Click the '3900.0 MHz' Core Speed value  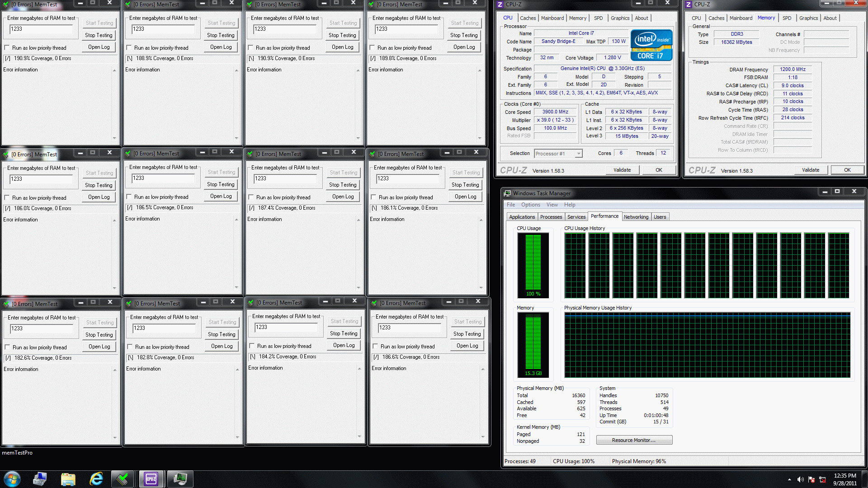555,112
